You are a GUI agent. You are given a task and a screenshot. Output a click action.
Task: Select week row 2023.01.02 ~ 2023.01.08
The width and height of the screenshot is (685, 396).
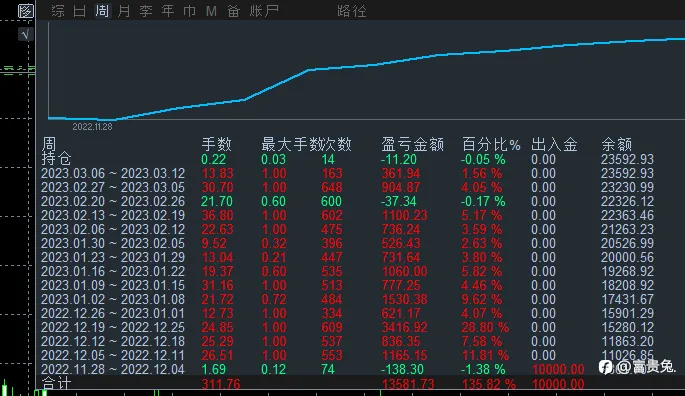(x=113, y=299)
